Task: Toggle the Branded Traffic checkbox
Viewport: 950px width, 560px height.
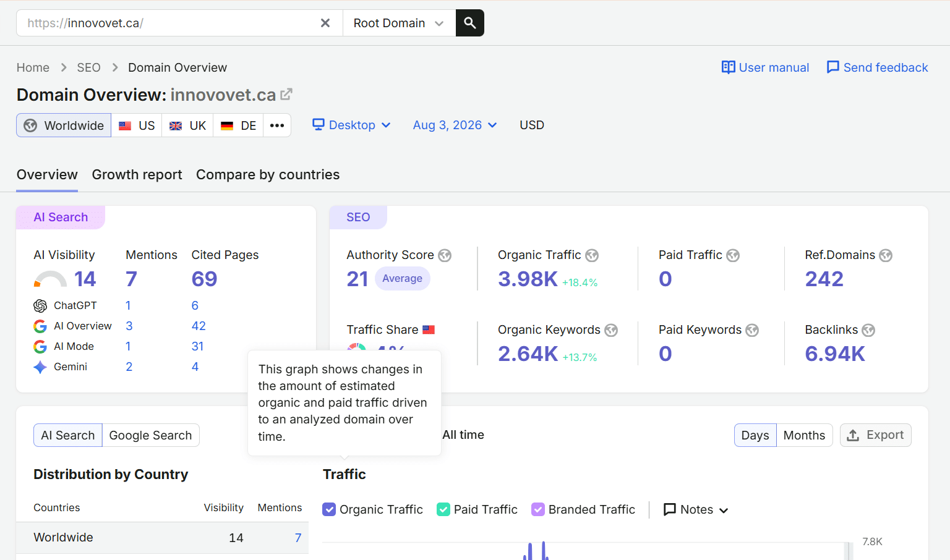Action: [538, 509]
